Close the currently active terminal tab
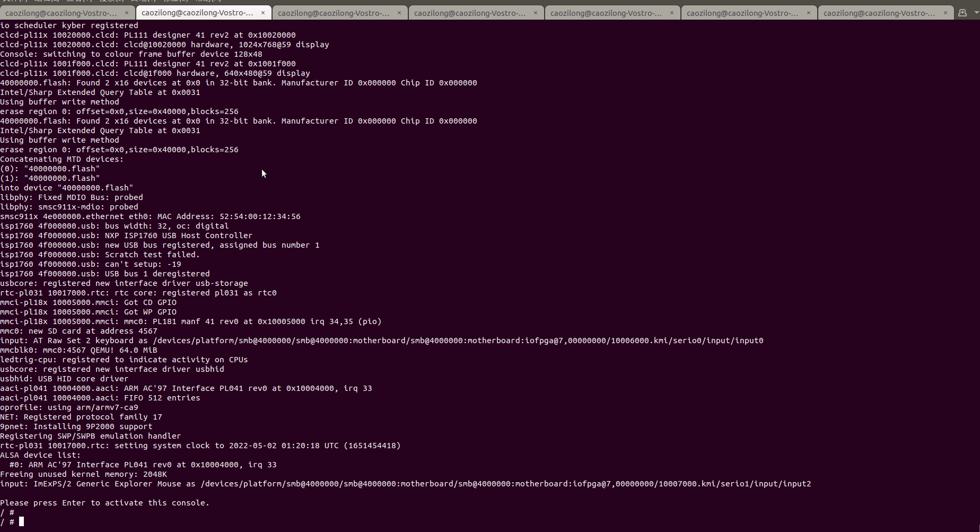The height and width of the screenshot is (532, 980). tap(263, 12)
